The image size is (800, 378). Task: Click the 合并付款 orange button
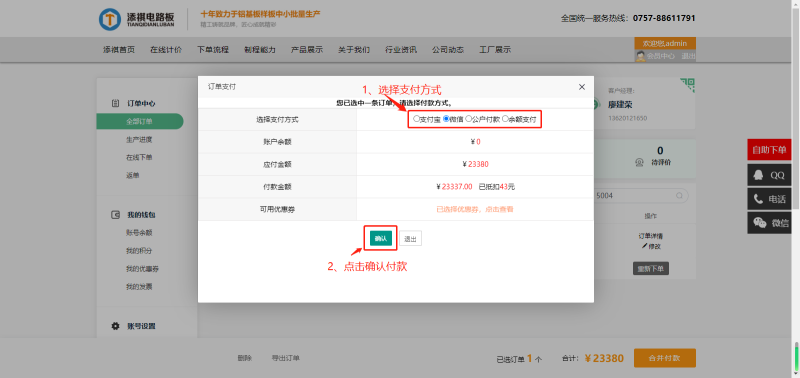(664, 358)
